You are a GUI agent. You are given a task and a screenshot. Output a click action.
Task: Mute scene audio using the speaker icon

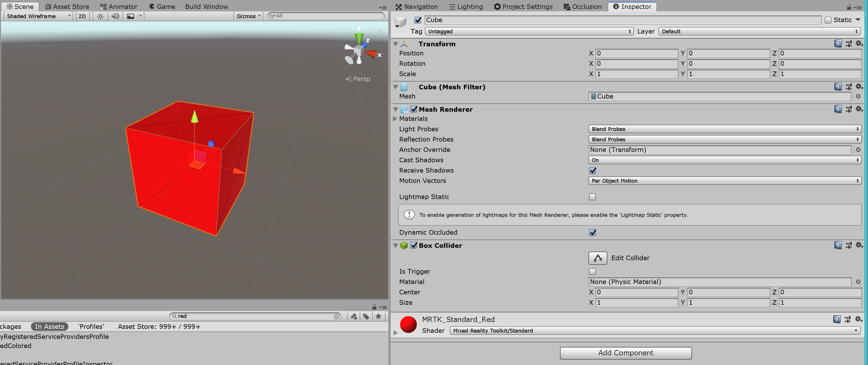point(115,16)
